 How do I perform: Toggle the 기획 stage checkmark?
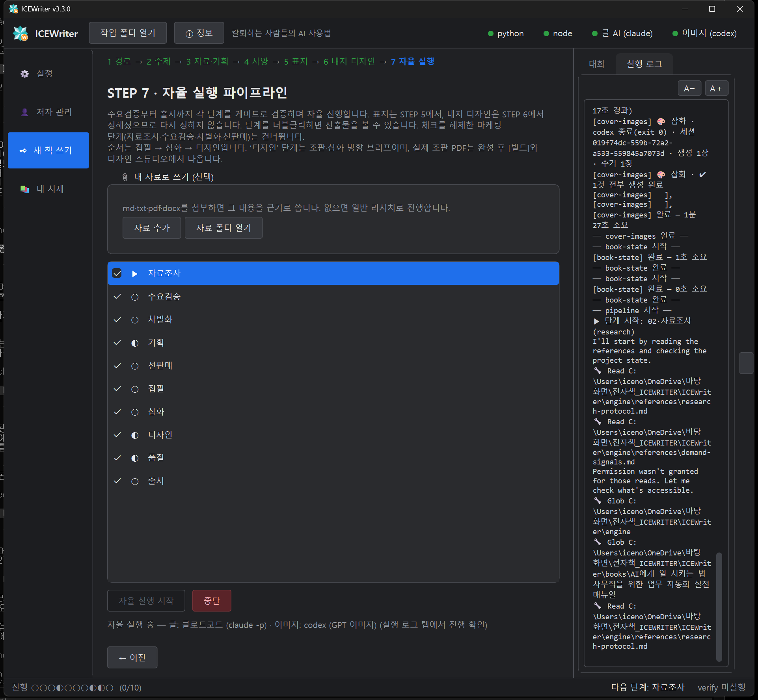point(117,343)
